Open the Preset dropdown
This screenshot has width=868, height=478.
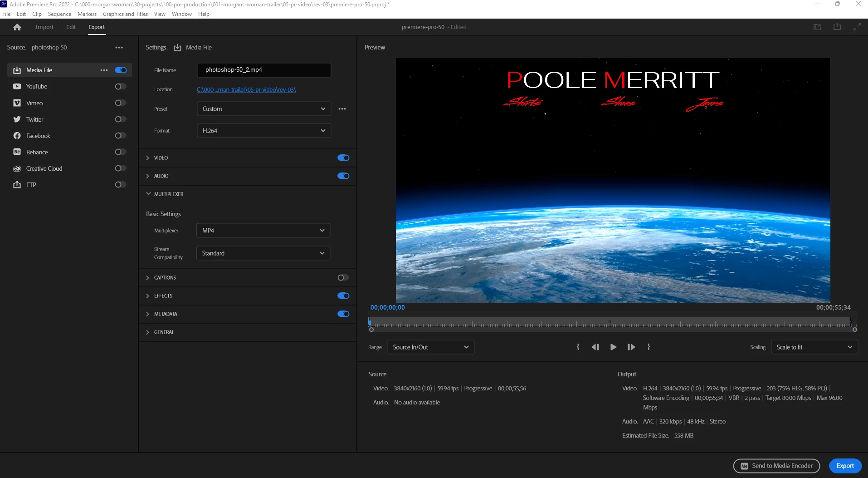(264, 109)
